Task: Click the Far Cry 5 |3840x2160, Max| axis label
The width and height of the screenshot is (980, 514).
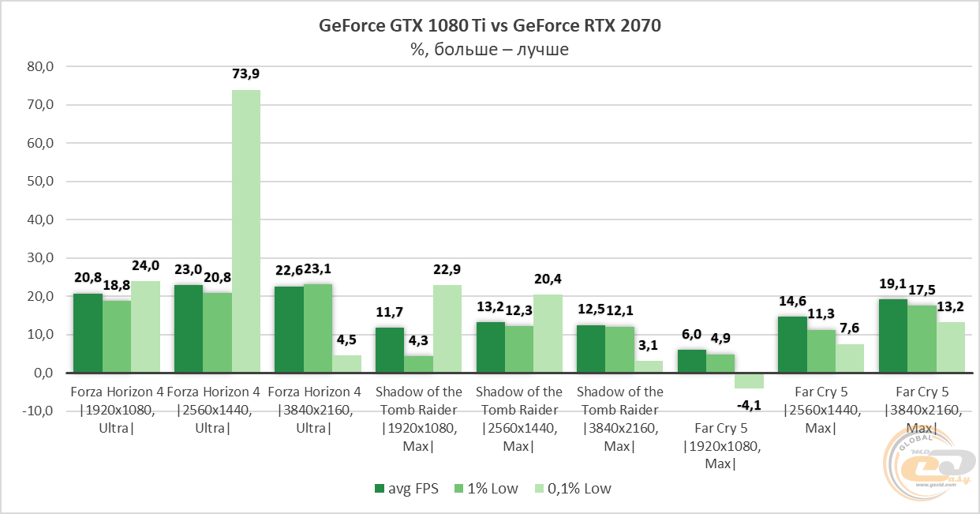Action: tap(922, 410)
